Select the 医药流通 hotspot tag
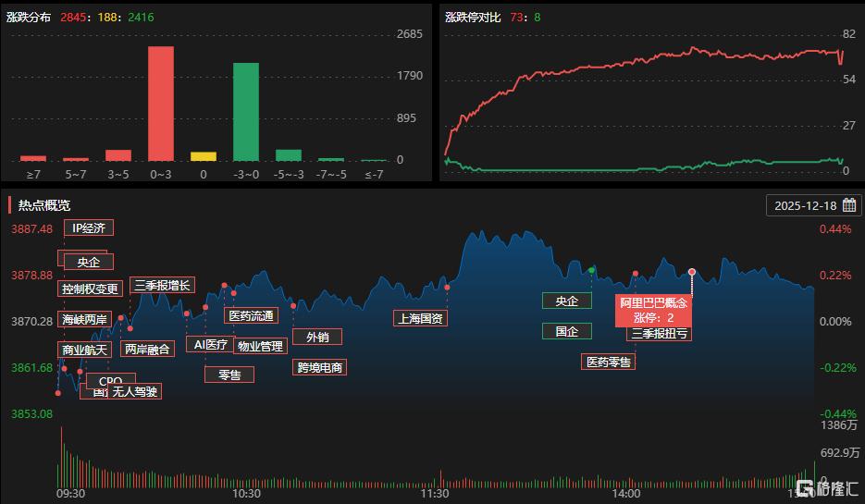Image resolution: width=865 pixels, height=504 pixels. [252, 315]
